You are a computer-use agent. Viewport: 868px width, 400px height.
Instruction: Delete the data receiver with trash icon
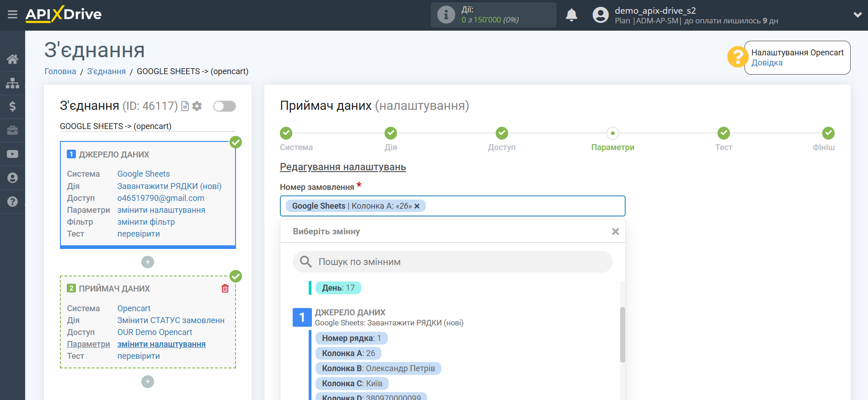[x=225, y=288]
